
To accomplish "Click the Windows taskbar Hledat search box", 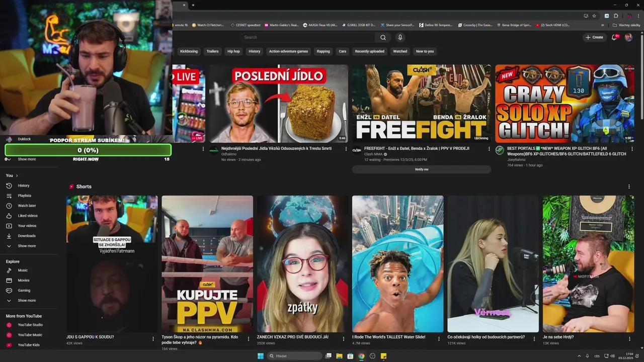I will coord(294,356).
